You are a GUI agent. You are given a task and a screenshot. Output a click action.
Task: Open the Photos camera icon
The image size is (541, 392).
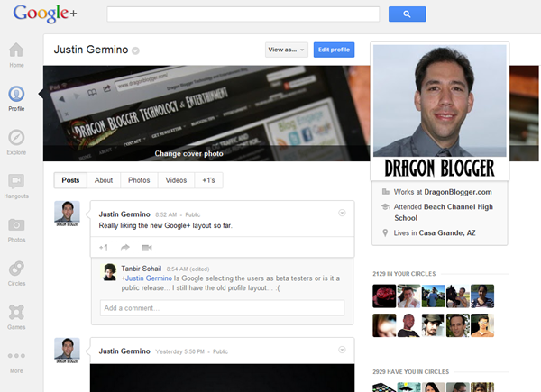(16, 225)
